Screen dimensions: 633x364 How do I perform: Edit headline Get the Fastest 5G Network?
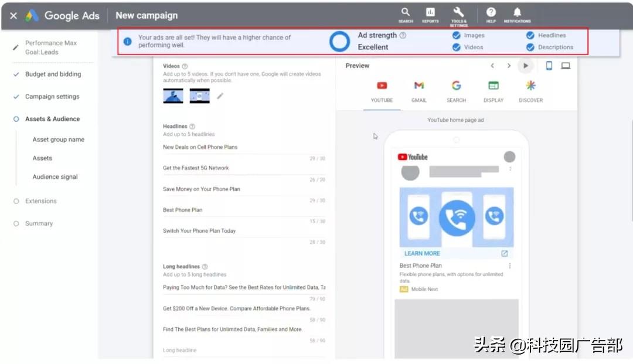[244, 169]
